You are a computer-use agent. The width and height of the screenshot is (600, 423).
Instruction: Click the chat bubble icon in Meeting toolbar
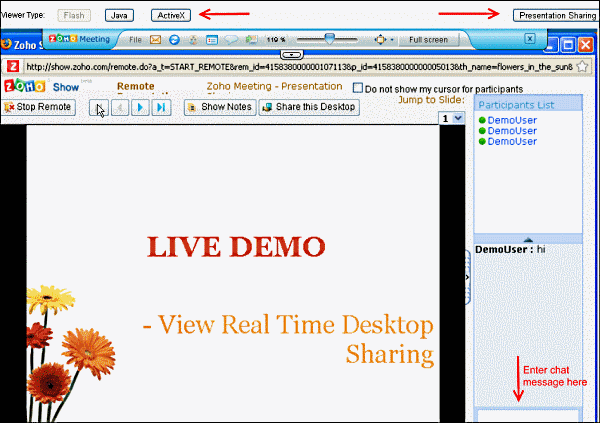229,40
